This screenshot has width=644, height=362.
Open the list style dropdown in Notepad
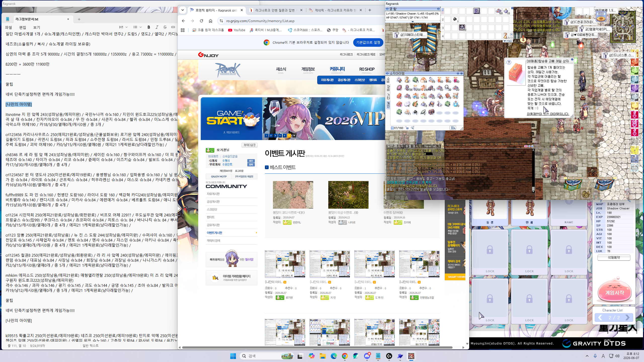tap(137, 27)
